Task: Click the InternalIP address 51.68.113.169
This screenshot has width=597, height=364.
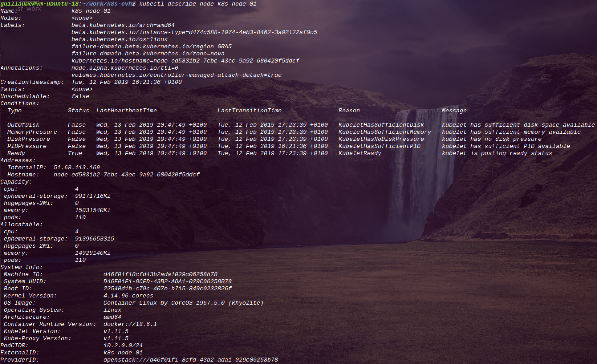Action: click(77, 168)
